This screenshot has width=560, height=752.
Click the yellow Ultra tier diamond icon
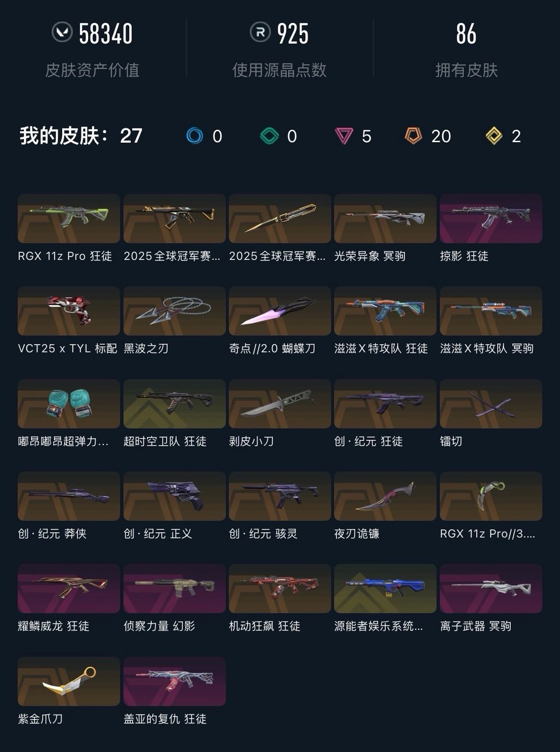(x=494, y=136)
